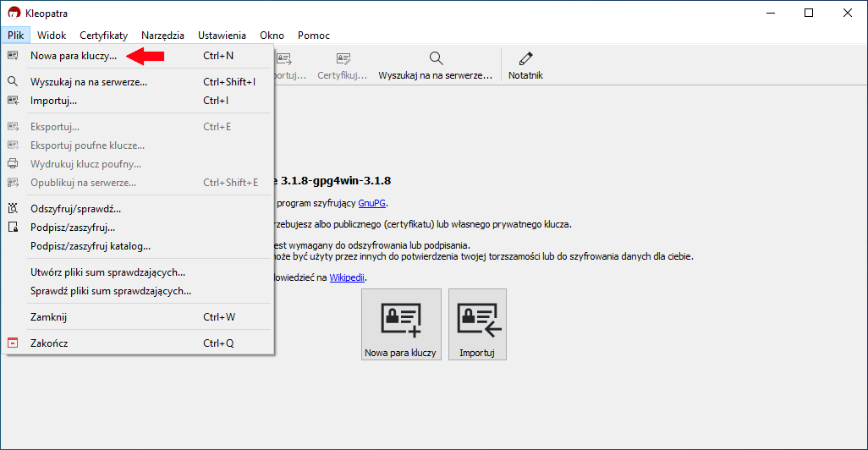Maximize the Kleopatra window
This screenshot has height=450, width=868.
[809, 13]
